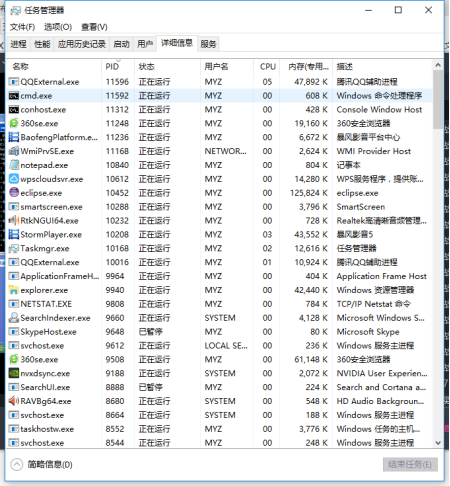Sort by the 状态 column header

click(x=168, y=67)
